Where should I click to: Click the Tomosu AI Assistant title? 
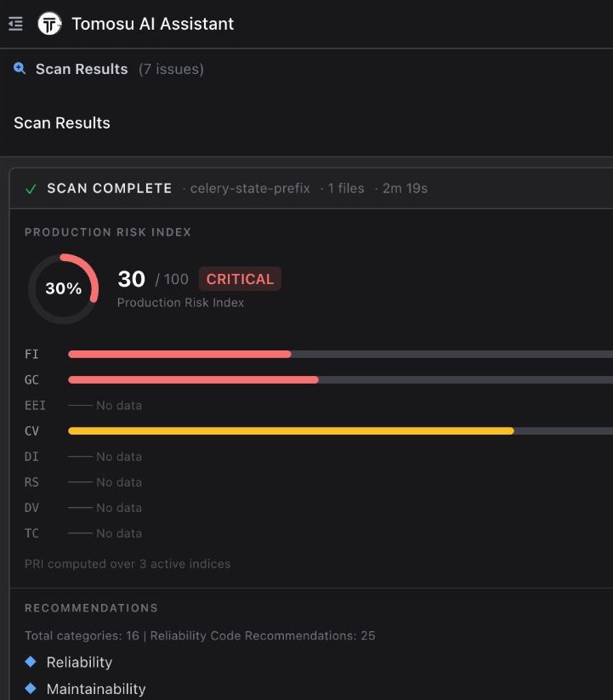pos(152,24)
